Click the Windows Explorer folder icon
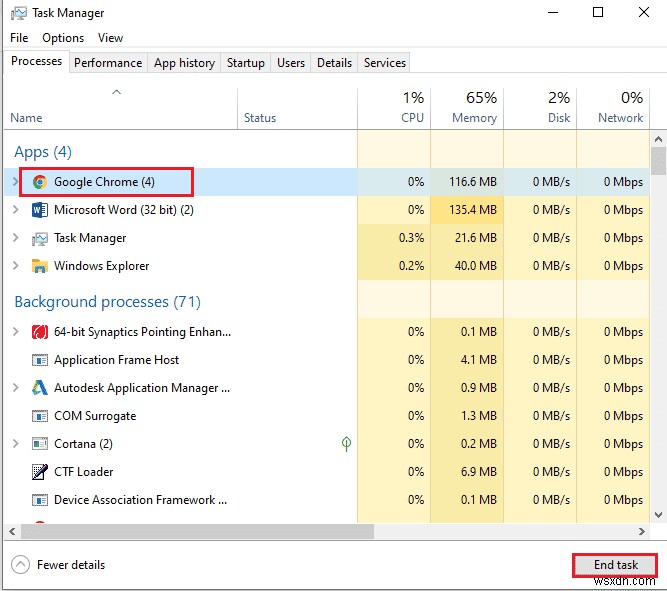 coord(40,266)
